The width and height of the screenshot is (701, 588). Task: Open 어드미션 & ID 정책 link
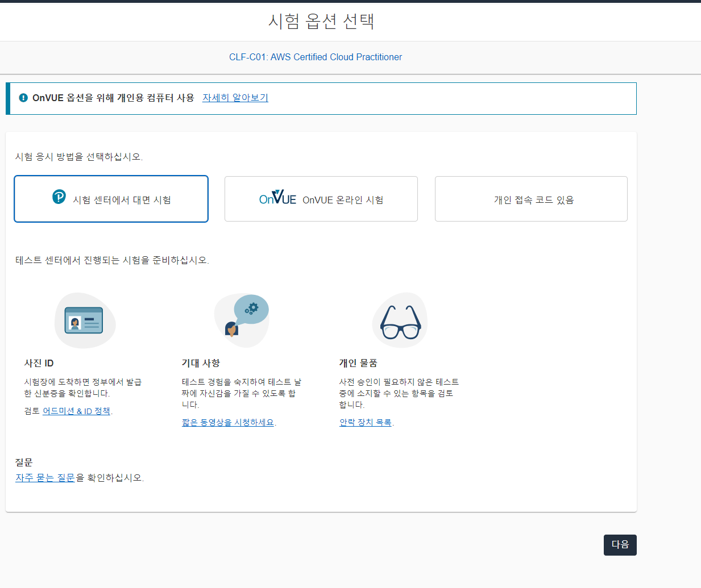(77, 411)
